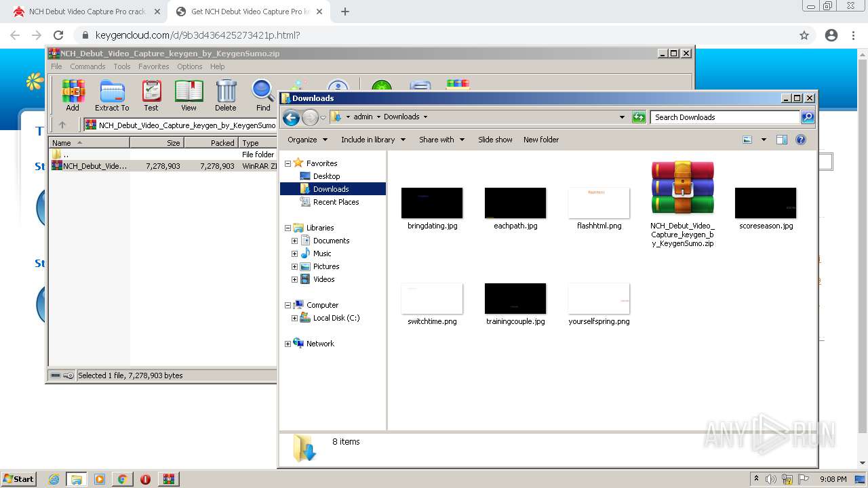Click the View icon in WinRAR toolbar
Viewport: 868px width, 488px height.
[189, 95]
